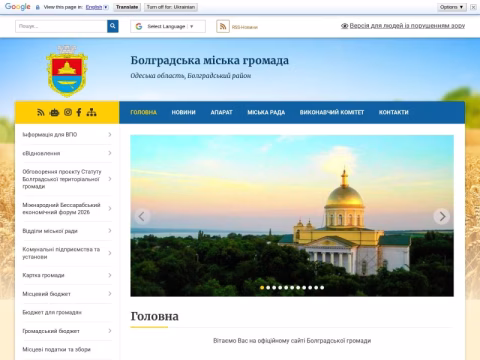Close the Google Translate bar
The width and height of the screenshot is (480, 360).
tap(473, 7)
